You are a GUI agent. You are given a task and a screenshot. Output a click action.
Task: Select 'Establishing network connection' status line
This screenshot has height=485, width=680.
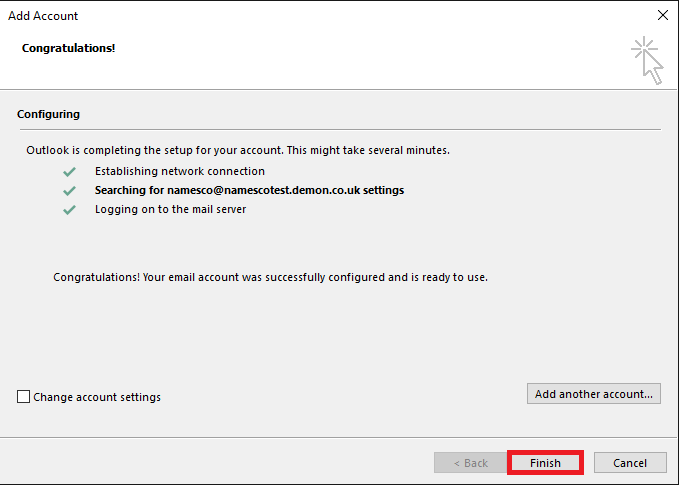[180, 171]
